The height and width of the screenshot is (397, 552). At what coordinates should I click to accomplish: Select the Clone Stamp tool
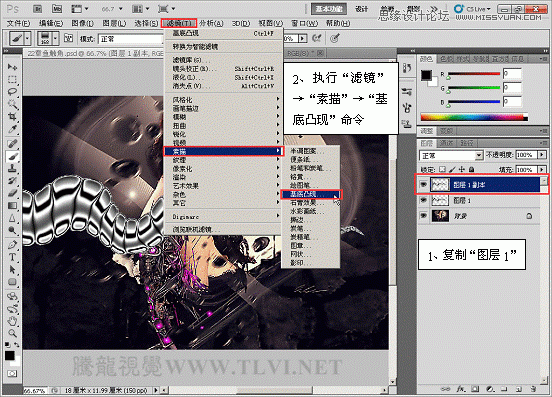click(12, 168)
